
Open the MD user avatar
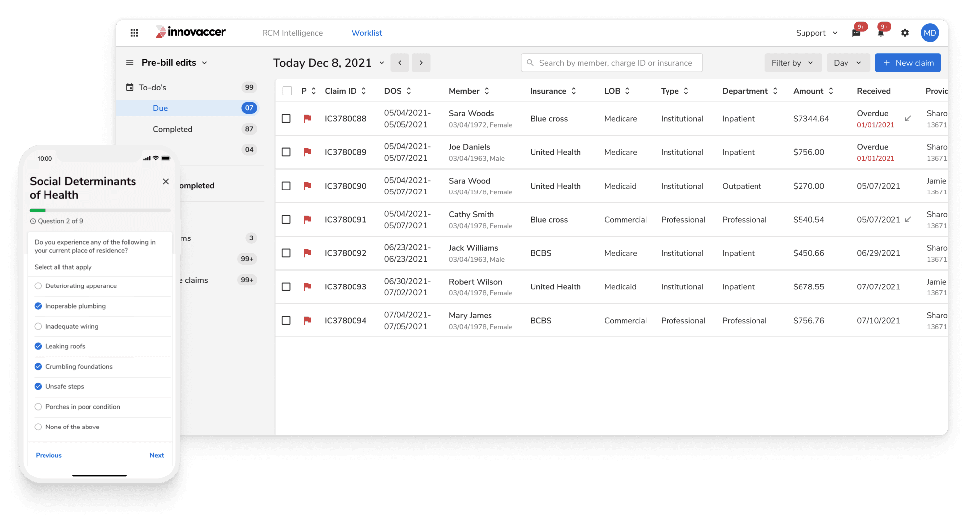click(x=930, y=33)
